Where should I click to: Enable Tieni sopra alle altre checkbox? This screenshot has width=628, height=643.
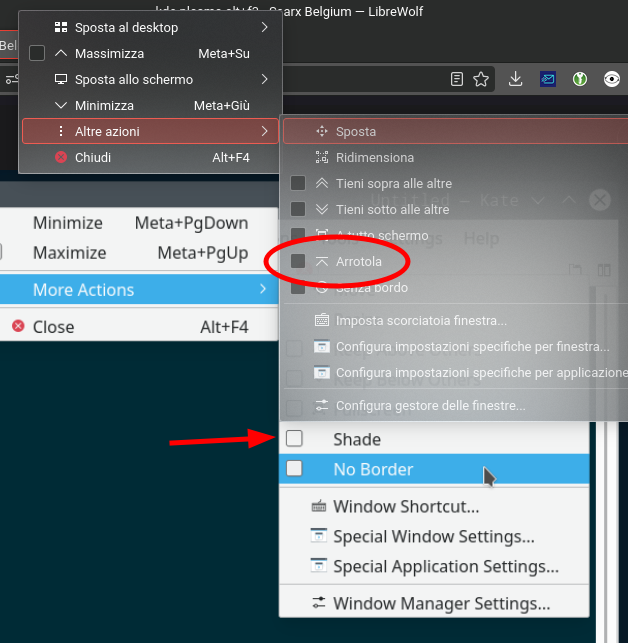[x=298, y=183]
